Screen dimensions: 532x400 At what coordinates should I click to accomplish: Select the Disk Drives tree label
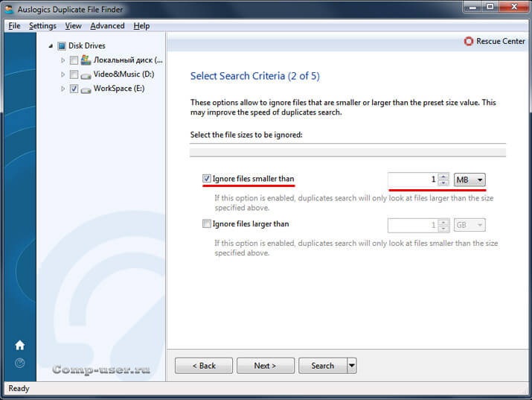pos(87,46)
